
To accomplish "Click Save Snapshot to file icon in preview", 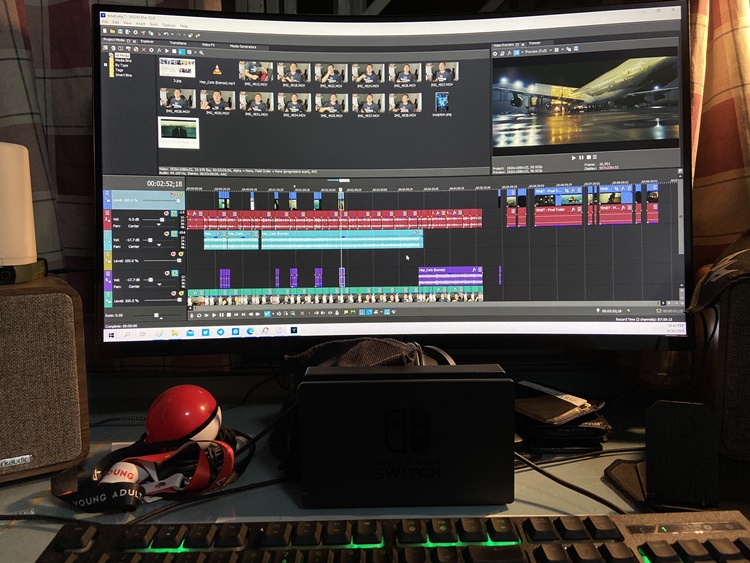I will tap(576, 48).
